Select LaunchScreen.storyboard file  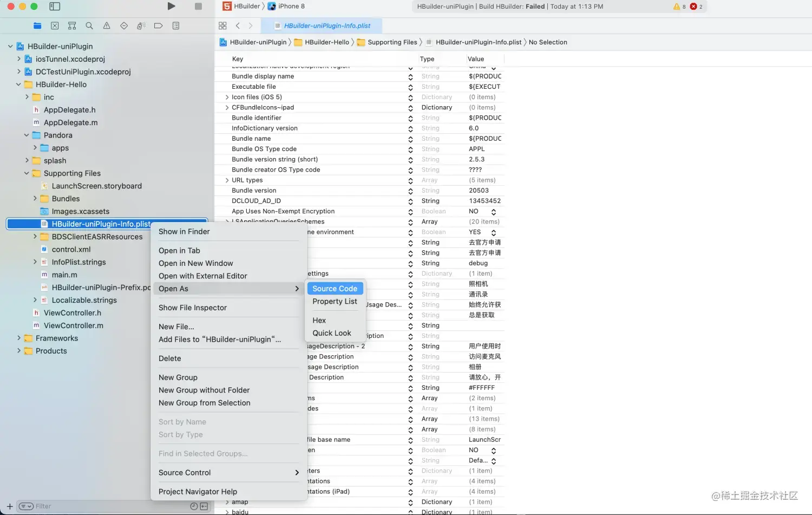point(96,186)
